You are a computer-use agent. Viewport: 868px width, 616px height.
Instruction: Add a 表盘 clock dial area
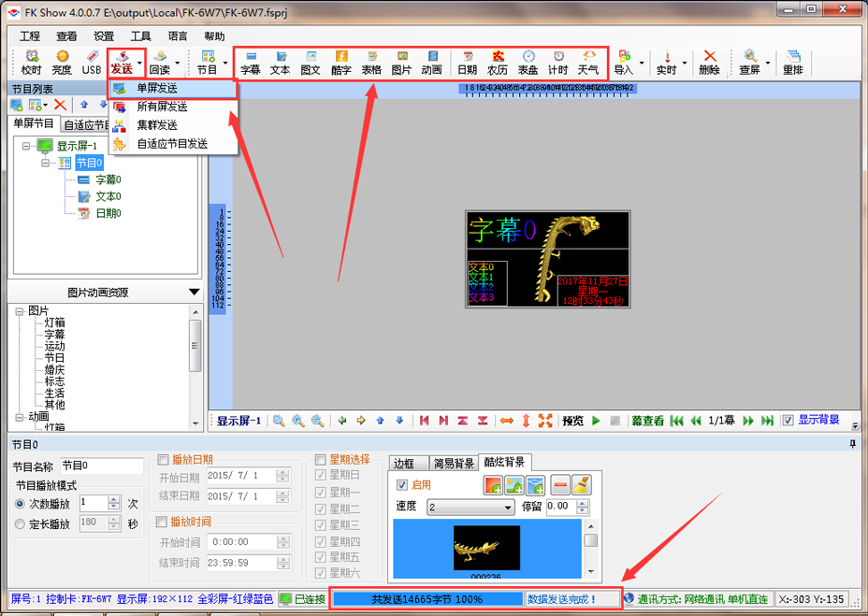(x=528, y=63)
